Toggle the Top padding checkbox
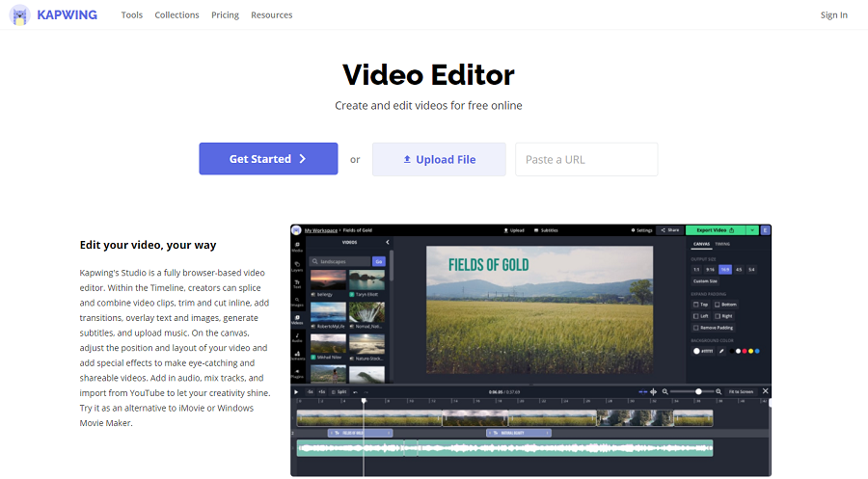Image resolution: width=868 pixels, height=479 pixels. point(695,305)
